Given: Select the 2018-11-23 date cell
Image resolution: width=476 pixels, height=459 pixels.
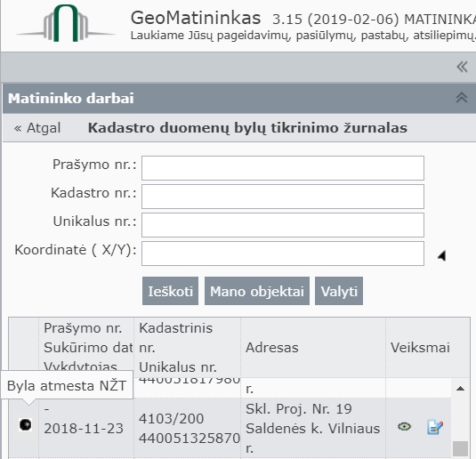Looking at the screenshot, I should 86,428.
